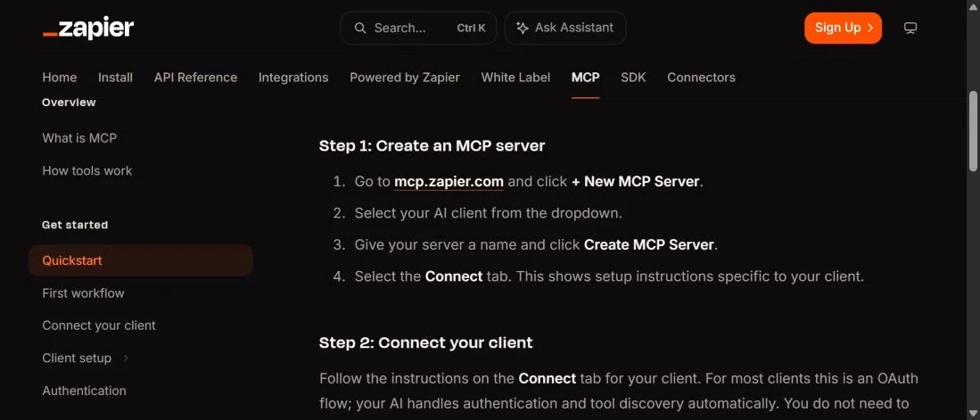
Task: Open the Install tab
Action: tap(116, 78)
